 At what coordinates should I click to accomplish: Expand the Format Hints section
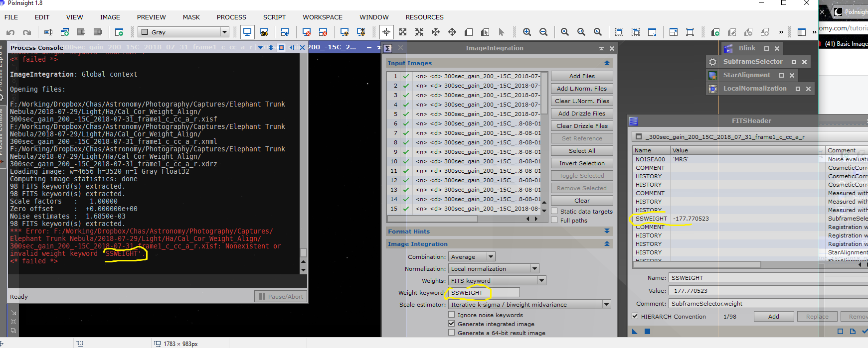[607, 232]
